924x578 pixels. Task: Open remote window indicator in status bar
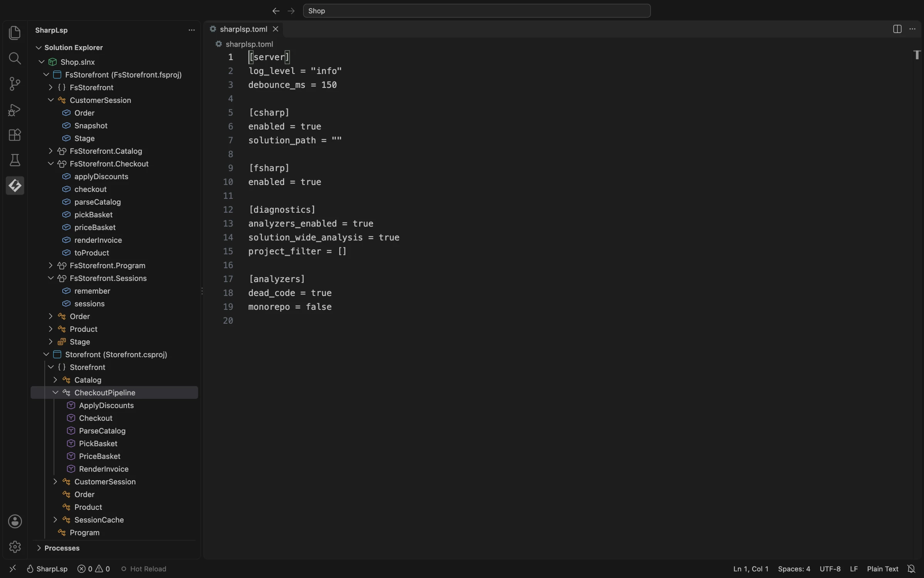click(12, 569)
